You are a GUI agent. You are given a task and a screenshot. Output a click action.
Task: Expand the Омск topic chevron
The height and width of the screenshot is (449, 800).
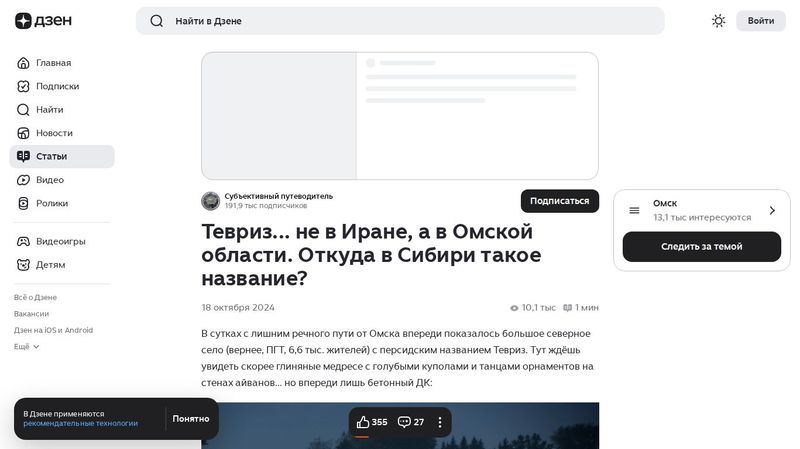pos(772,211)
